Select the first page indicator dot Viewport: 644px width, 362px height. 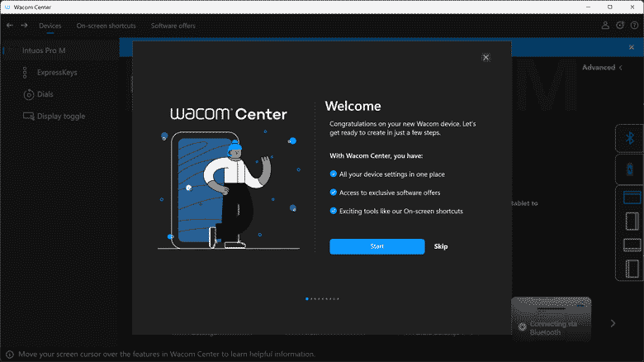(x=307, y=299)
